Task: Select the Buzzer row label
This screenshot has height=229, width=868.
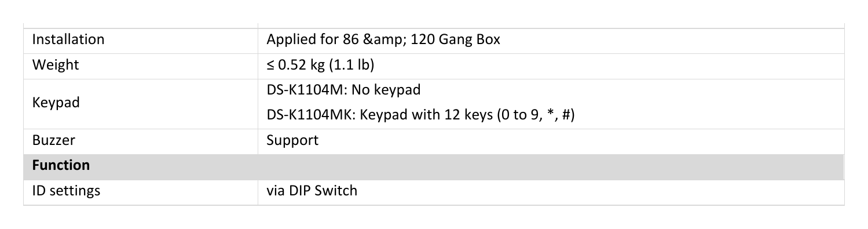Action: point(53,140)
